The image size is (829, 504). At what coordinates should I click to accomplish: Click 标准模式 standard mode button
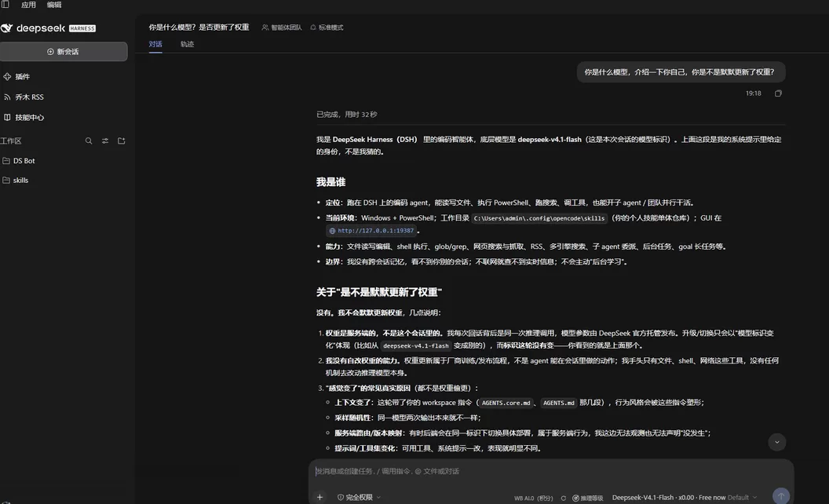[x=327, y=27]
